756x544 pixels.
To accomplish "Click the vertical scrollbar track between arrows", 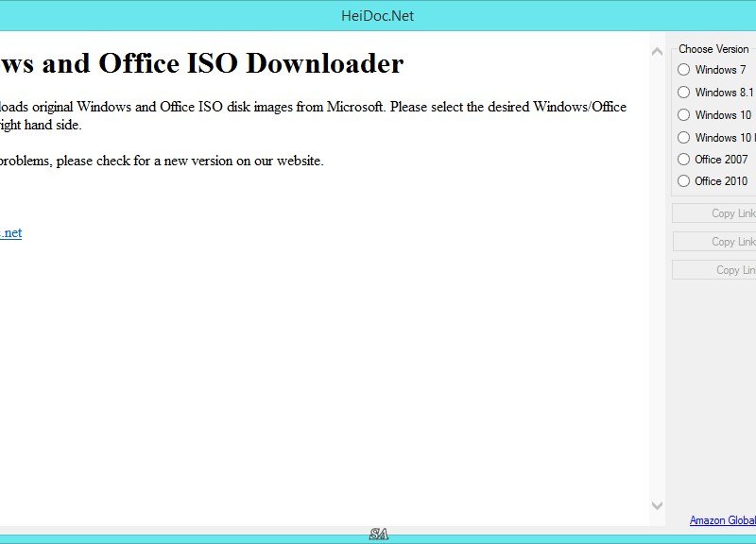I will [x=657, y=279].
